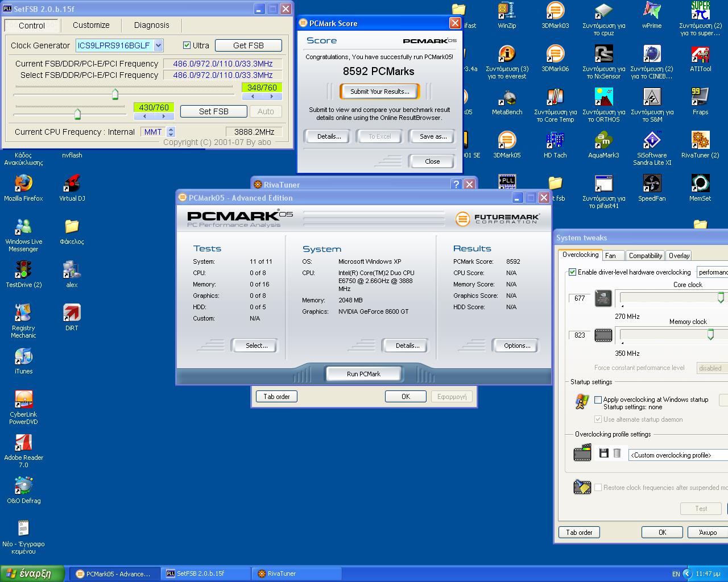Open Registry Mechanic desktop icon

coord(23,321)
